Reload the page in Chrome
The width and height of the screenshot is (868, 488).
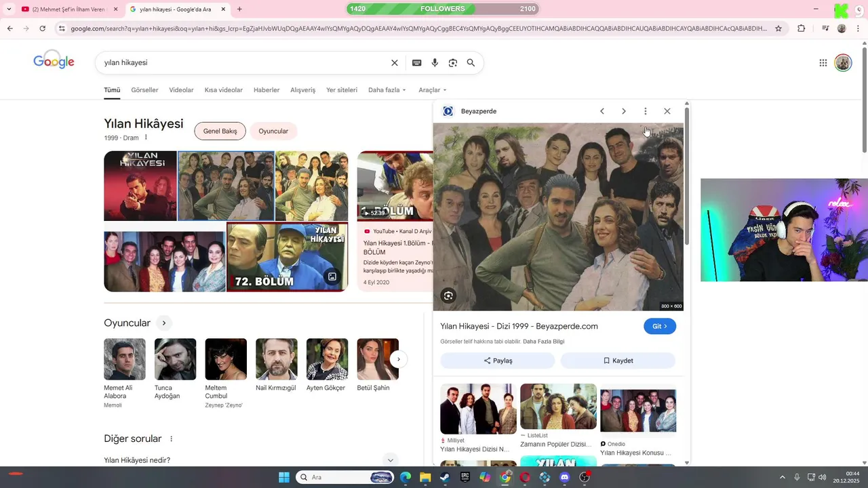(x=43, y=28)
